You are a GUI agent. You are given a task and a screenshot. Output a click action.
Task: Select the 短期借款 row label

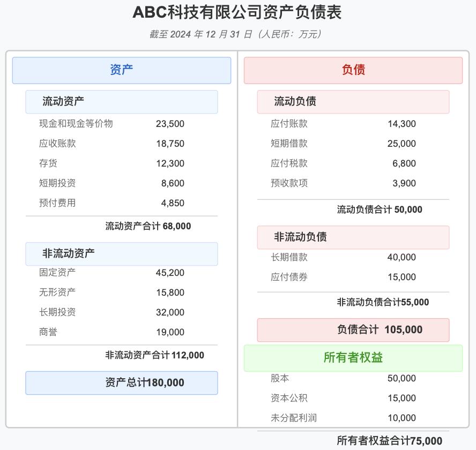[x=289, y=144]
